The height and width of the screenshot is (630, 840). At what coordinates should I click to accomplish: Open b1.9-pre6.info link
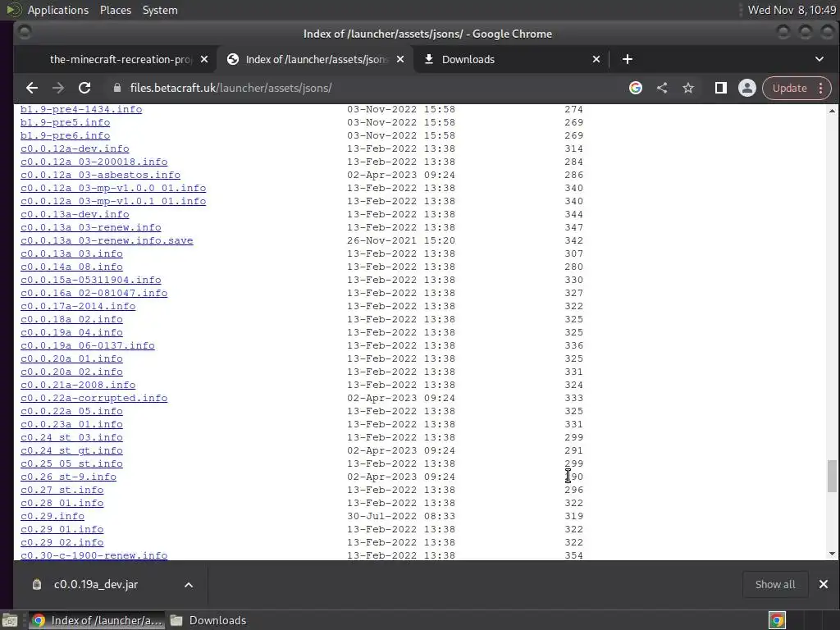point(66,135)
